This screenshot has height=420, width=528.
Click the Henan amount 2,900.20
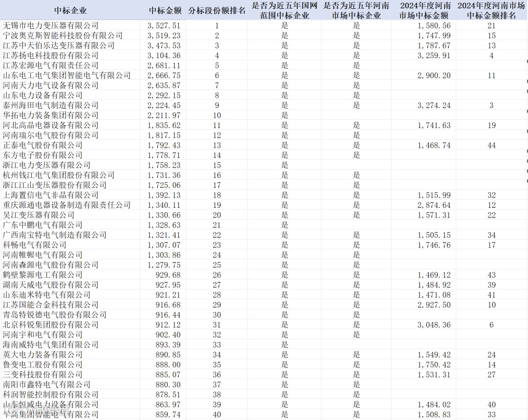click(434, 75)
